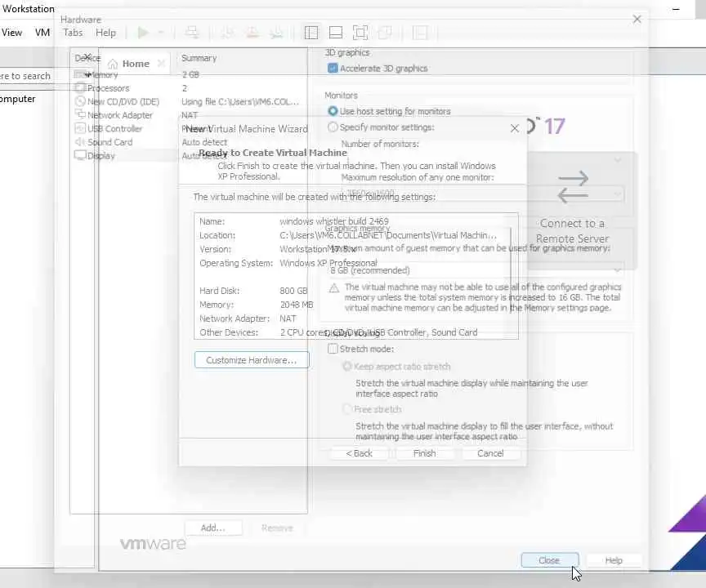Click the '800 GB' hard disk value
Viewport: 706px width, 588px height.
[293, 291]
